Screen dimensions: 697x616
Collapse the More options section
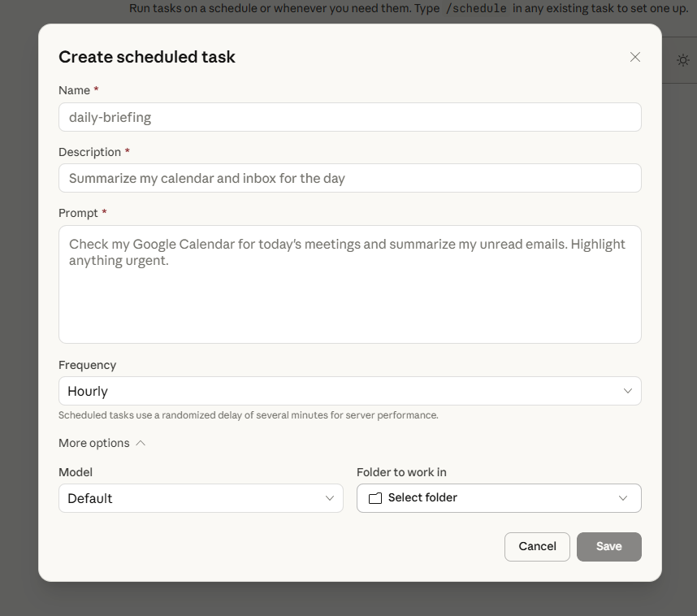coord(94,443)
